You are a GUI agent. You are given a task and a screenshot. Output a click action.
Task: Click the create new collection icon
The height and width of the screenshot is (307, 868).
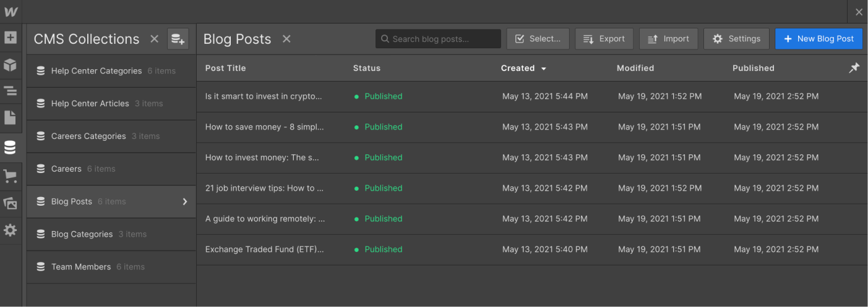pyautogui.click(x=178, y=39)
